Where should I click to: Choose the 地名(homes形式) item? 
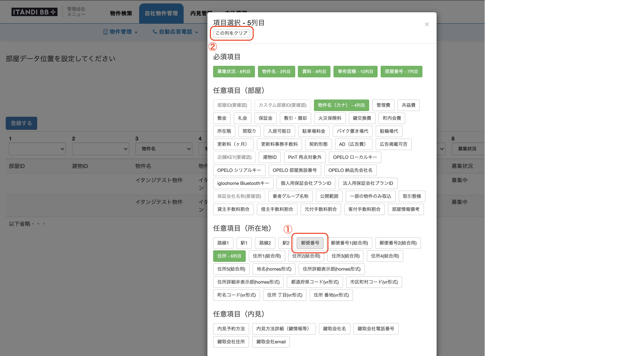[274, 269]
